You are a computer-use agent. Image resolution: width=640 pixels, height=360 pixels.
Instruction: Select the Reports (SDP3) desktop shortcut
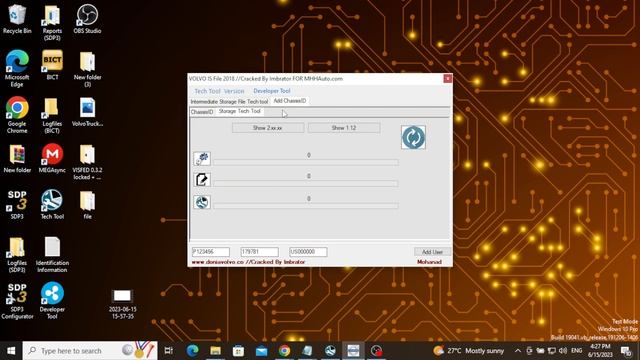52,22
